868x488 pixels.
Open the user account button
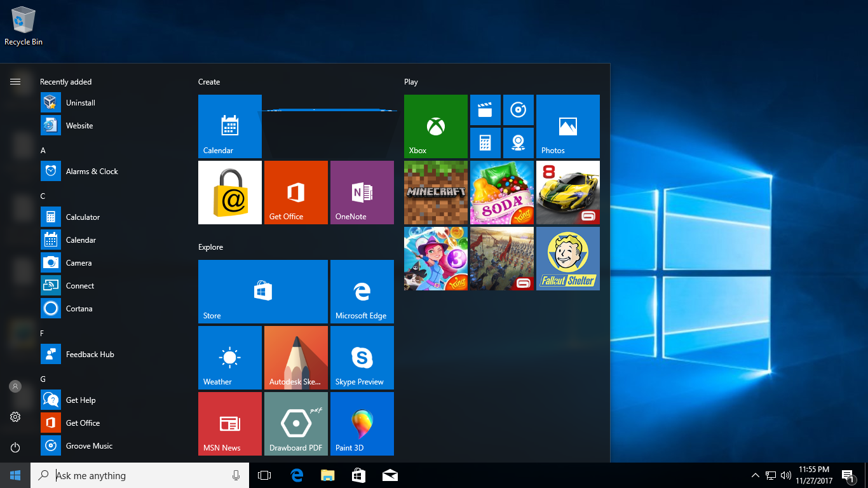click(15, 386)
